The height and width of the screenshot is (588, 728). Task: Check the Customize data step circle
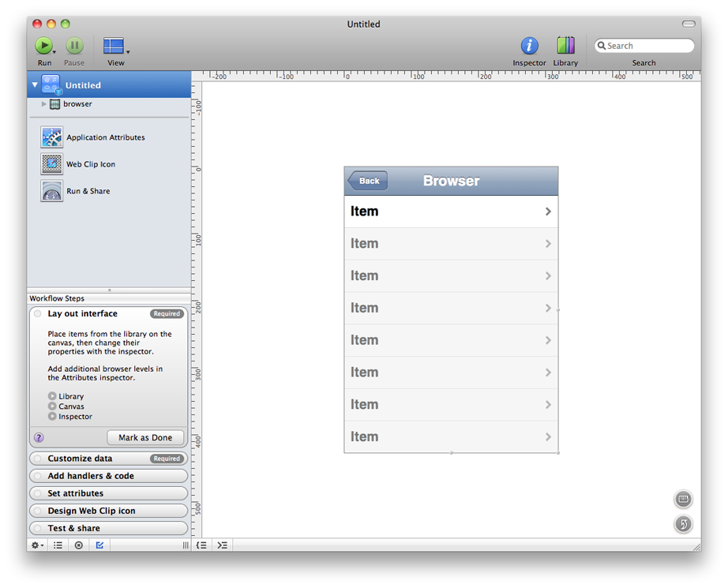tap(38, 459)
